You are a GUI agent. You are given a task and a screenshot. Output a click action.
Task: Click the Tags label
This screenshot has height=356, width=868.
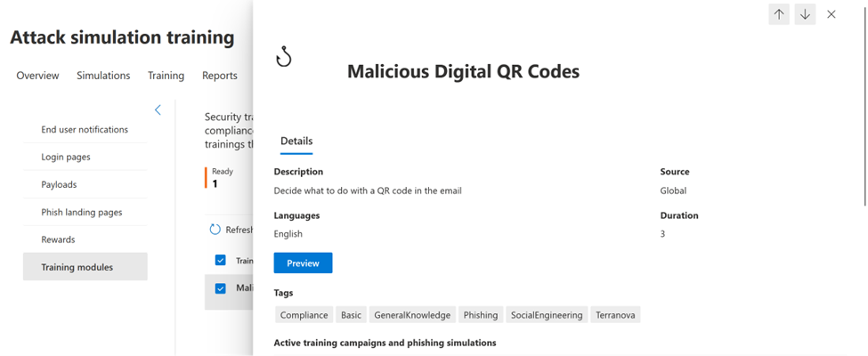(283, 293)
